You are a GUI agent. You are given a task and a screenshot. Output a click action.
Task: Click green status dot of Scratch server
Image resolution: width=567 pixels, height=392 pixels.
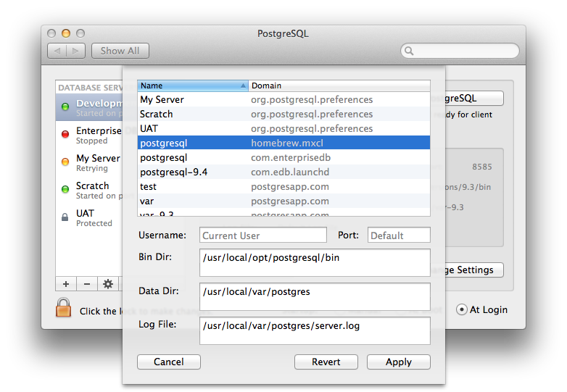[x=65, y=189]
